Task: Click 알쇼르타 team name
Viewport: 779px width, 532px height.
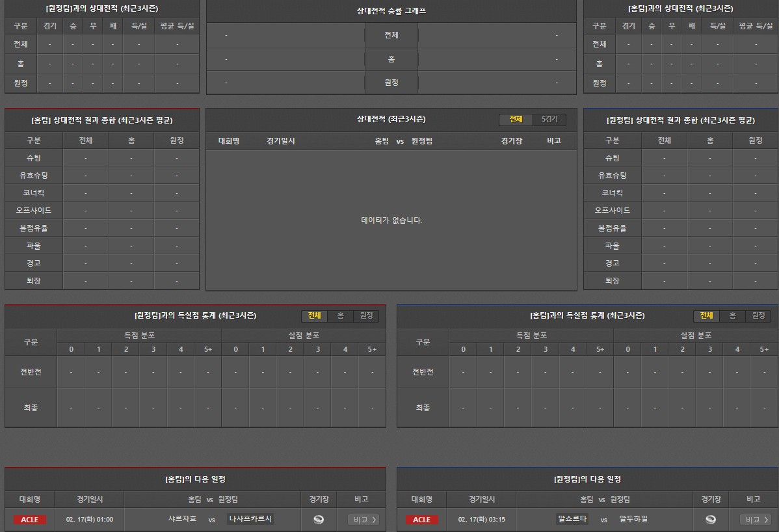Action: pyautogui.click(x=572, y=519)
